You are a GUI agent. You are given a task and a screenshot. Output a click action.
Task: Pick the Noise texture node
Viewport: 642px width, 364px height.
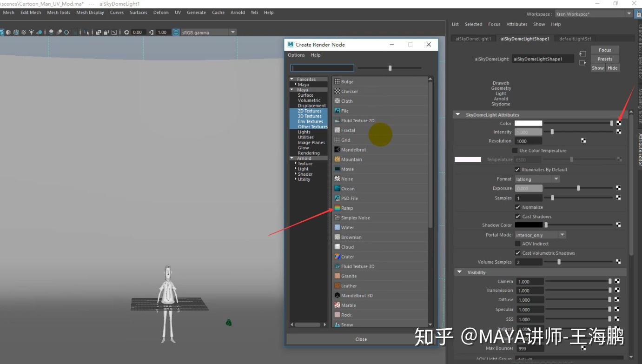tap(347, 179)
